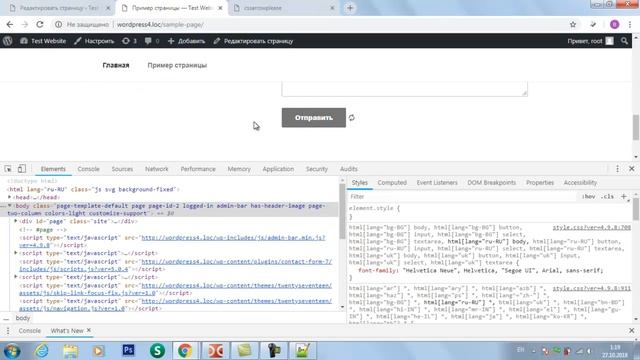Open the DOM Breakpoints tab
The image size is (640, 360).
[491, 182]
